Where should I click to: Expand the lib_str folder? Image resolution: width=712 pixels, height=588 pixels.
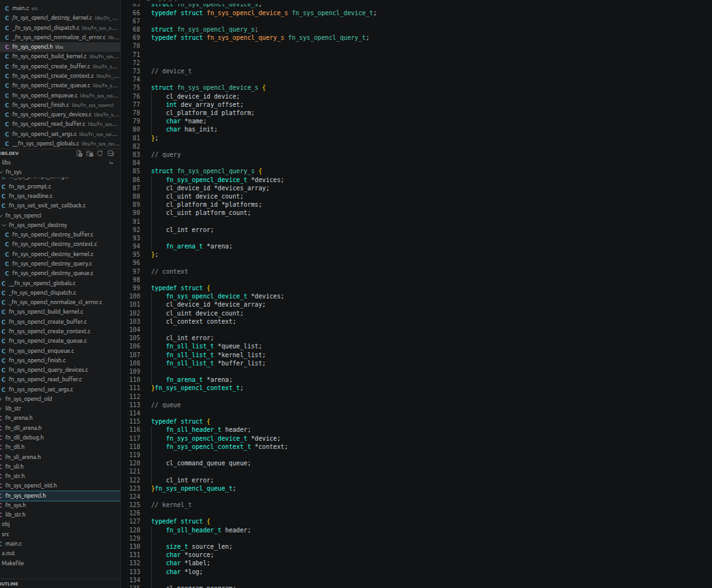tap(13, 408)
